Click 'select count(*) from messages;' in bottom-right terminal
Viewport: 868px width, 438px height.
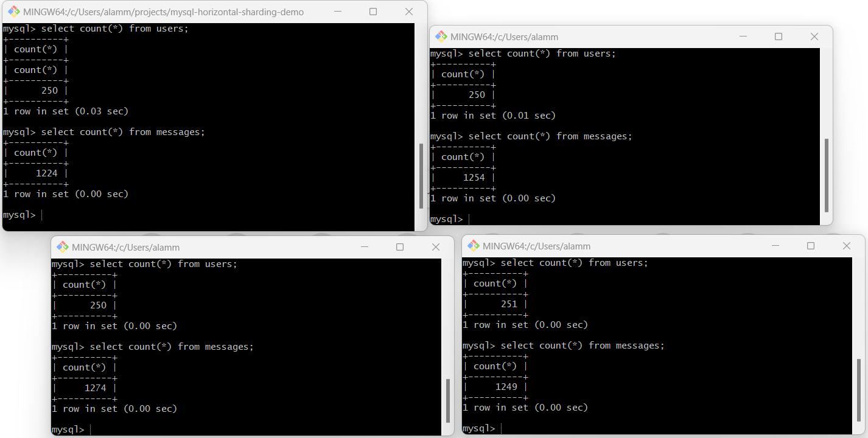coord(583,346)
